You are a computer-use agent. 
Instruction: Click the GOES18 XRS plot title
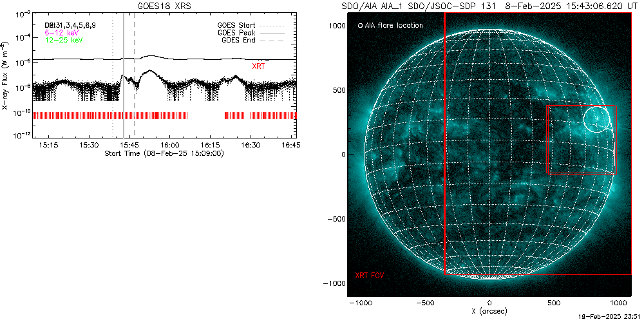(164, 6)
